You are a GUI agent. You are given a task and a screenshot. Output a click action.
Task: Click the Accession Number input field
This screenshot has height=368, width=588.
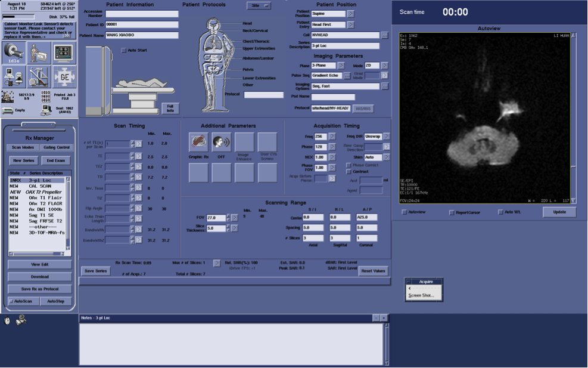pyautogui.click(x=142, y=14)
